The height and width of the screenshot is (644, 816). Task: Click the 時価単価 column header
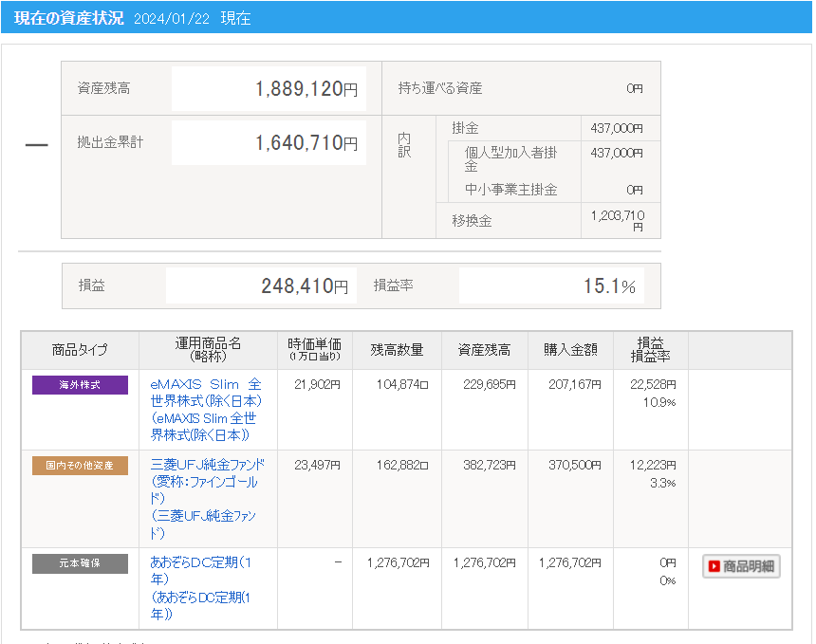314,350
